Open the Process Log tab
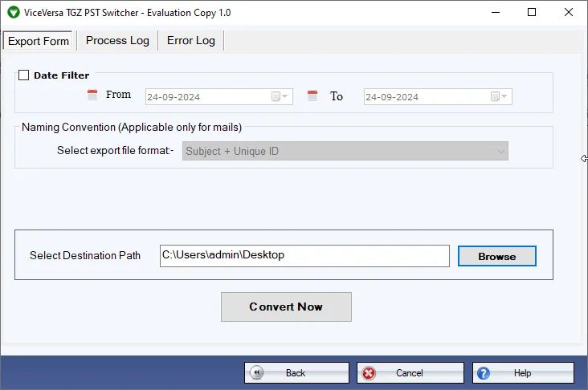The image size is (588, 390). coord(117,40)
